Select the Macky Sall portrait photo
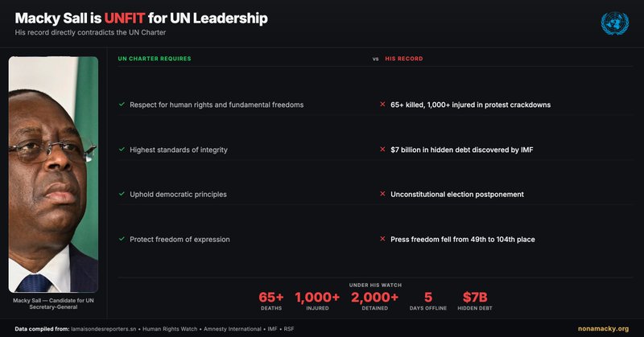644x337 pixels. tap(53, 173)
